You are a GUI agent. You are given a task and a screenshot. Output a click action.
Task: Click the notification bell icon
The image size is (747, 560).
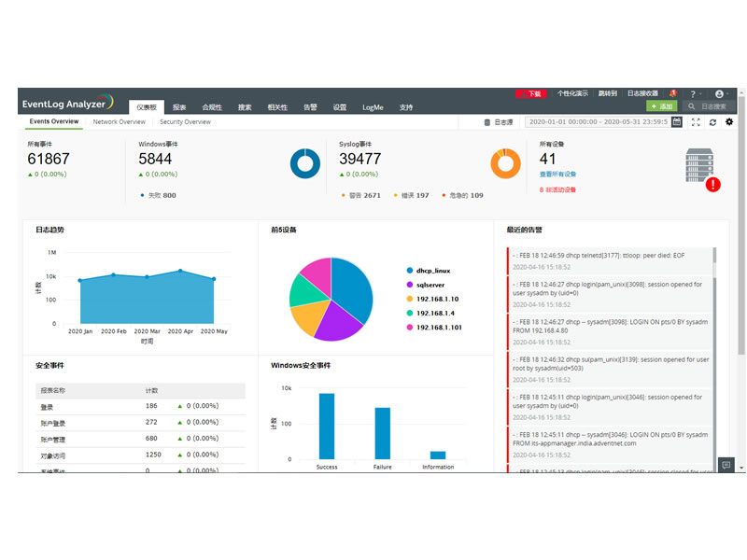[671, 94]
